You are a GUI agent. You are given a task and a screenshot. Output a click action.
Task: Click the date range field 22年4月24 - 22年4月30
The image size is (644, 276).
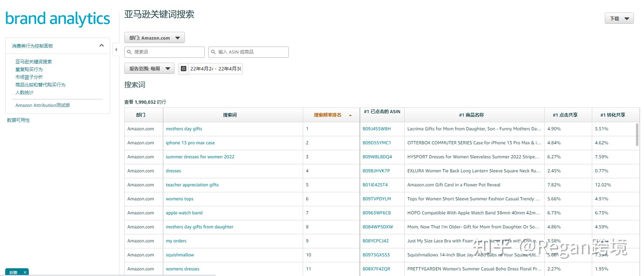coord(216,69)
